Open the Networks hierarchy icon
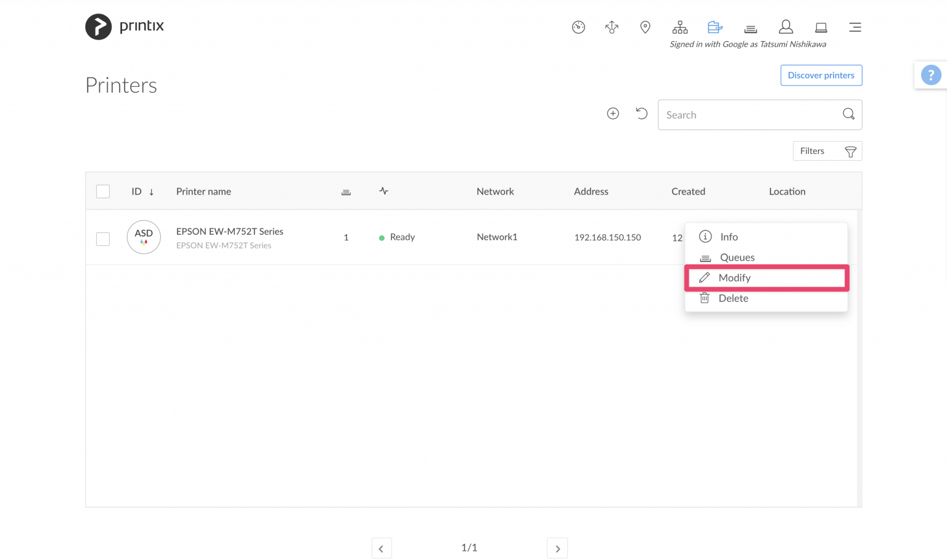Viewport: 947px width, 560px height. (x=680, y=27)
